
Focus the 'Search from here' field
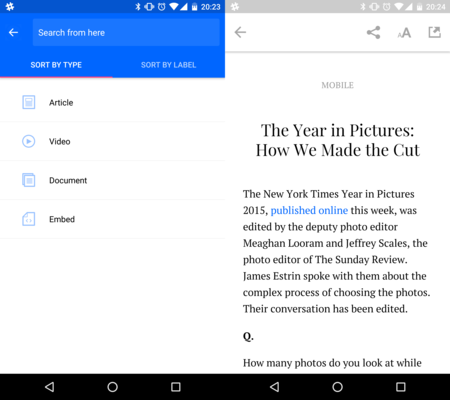point(126,32)
